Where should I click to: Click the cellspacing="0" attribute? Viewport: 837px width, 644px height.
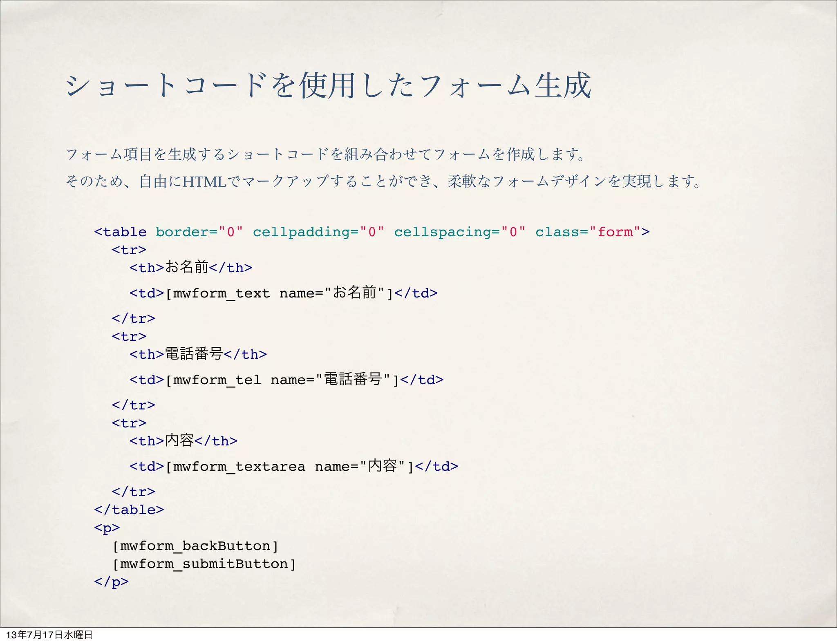coord(459,232)
